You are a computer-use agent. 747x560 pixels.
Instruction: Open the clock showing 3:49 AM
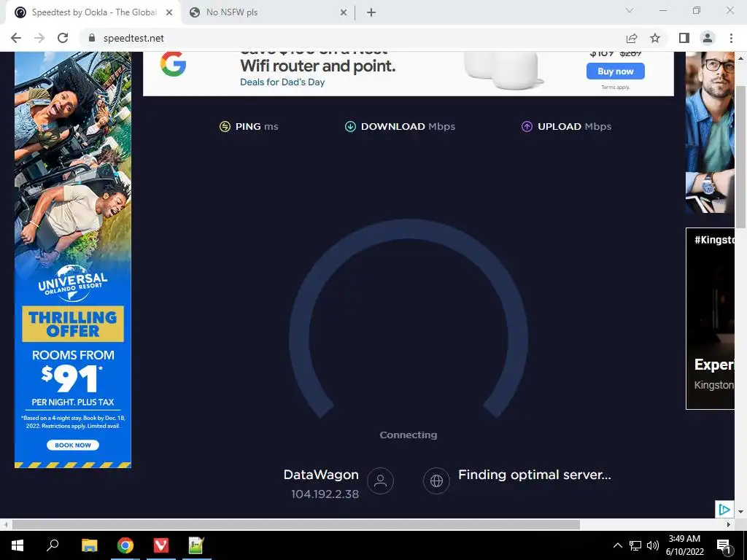(x=684, y=545)
